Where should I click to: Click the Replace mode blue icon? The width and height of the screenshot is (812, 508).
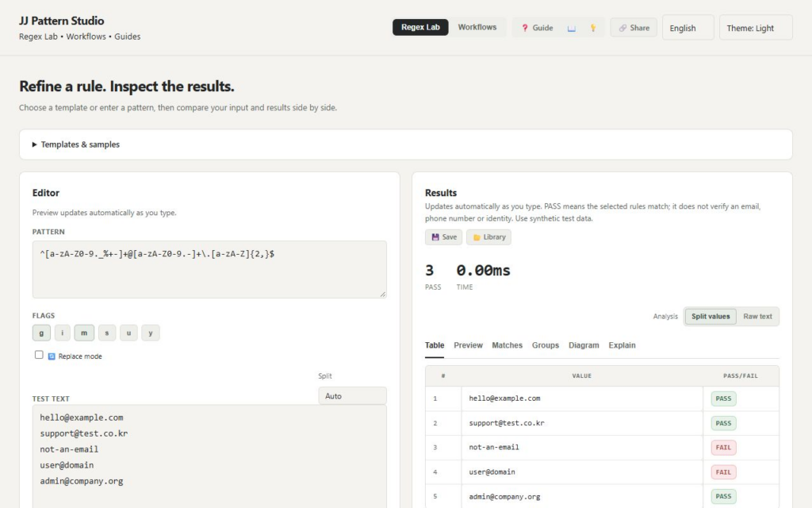click(52, 356)
